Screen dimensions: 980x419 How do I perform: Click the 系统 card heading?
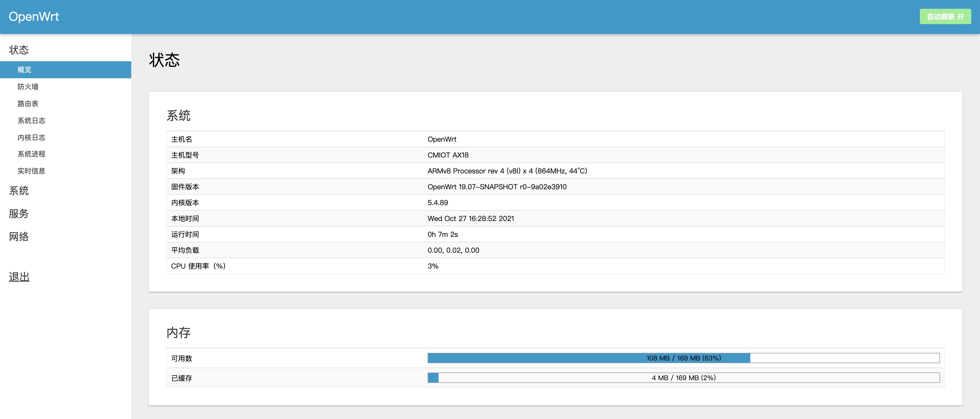click(179, 115)
